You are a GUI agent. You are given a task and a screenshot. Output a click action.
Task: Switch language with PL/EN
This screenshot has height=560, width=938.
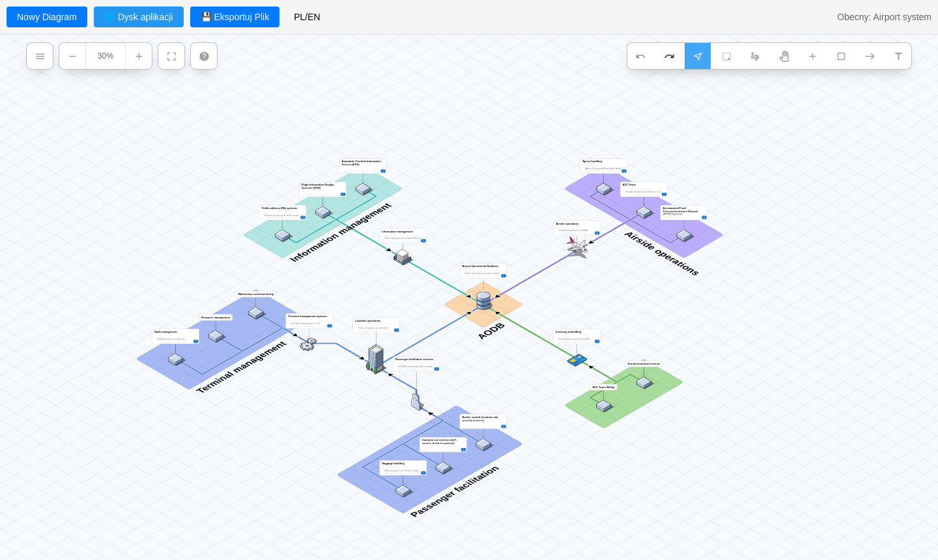pyautogui.click(x=307, y=17)
